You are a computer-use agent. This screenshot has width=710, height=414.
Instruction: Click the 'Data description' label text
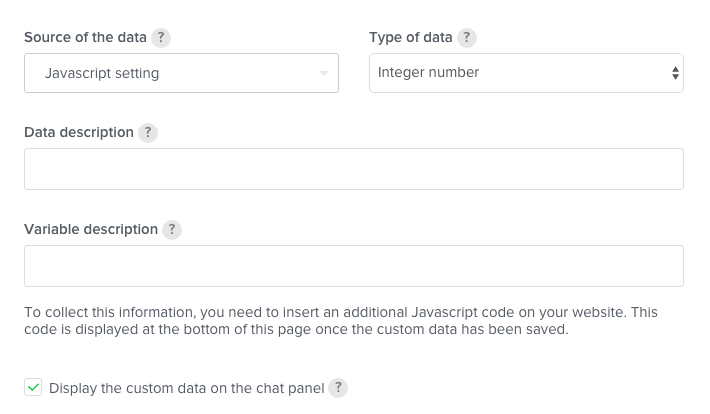tap(79, 132)
